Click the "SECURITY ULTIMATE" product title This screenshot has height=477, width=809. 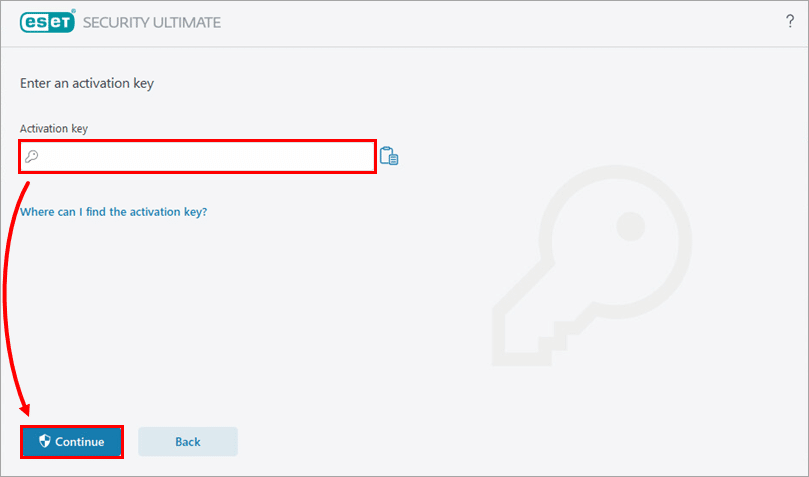152,22
